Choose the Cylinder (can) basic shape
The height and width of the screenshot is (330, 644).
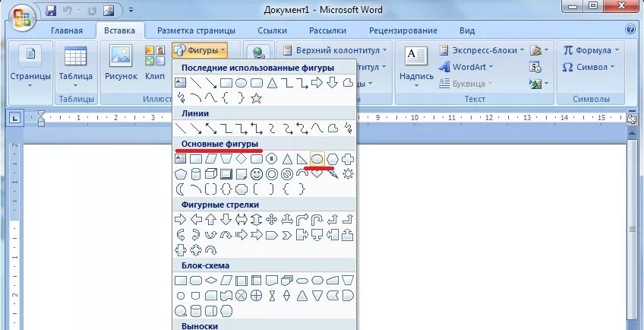196,174
